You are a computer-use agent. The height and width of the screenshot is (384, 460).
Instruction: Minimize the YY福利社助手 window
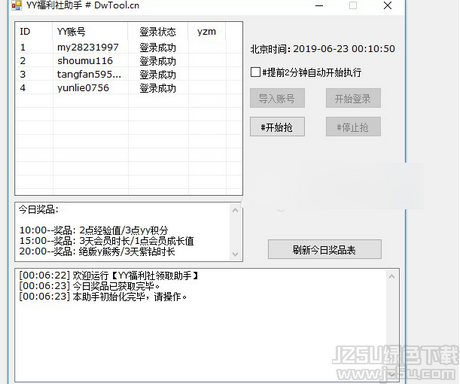coord(319,6)
